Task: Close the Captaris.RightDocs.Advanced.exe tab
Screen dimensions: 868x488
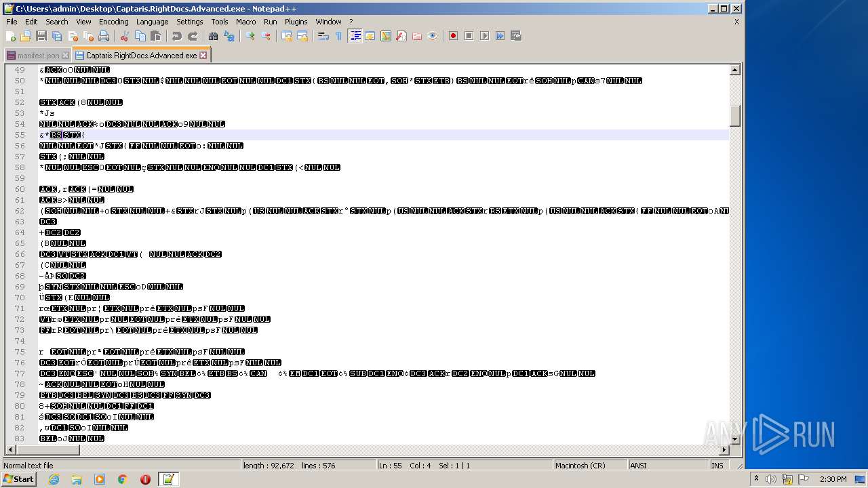Action: 203,55
